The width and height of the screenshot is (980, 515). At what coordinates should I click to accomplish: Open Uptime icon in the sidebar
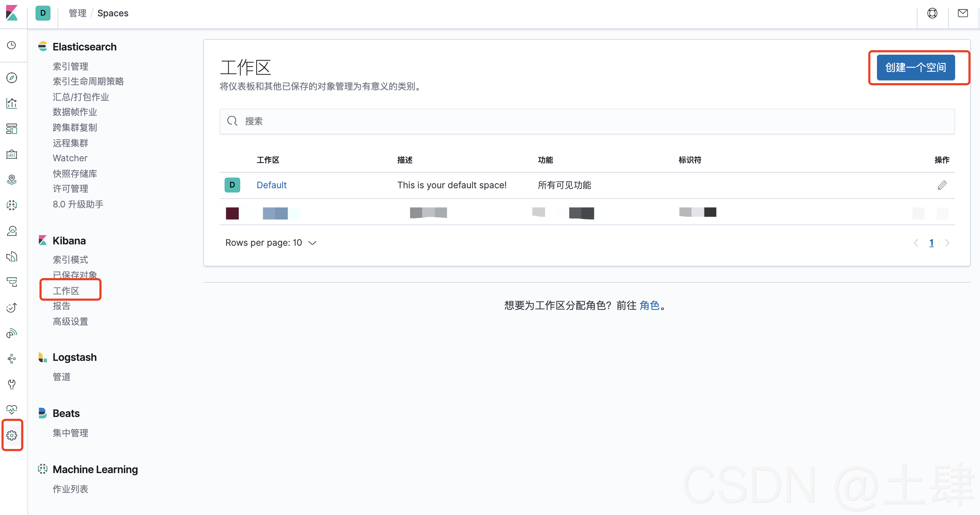coord(12,307)
